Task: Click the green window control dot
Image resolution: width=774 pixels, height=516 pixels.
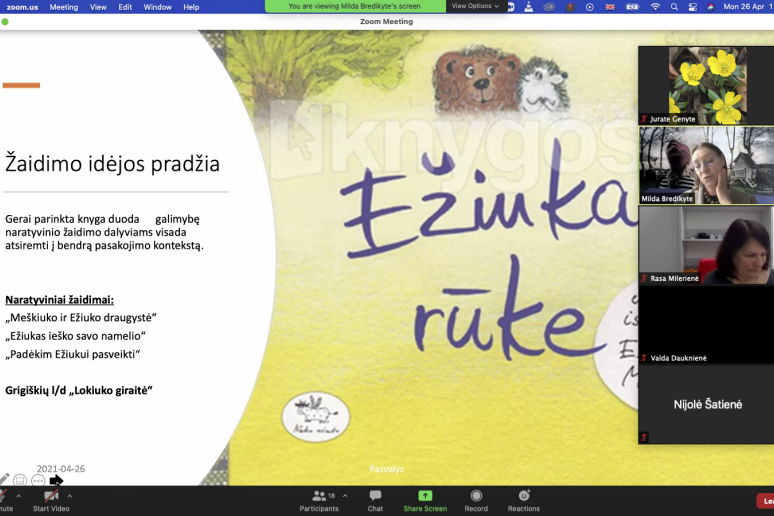Action: (x=5, y=22)
